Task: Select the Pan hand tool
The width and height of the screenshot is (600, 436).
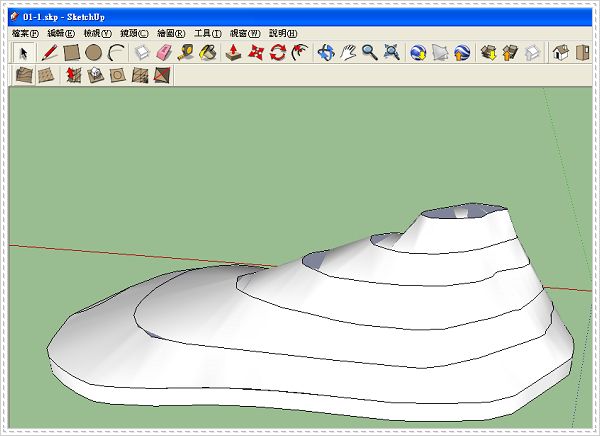Action: 348,52
